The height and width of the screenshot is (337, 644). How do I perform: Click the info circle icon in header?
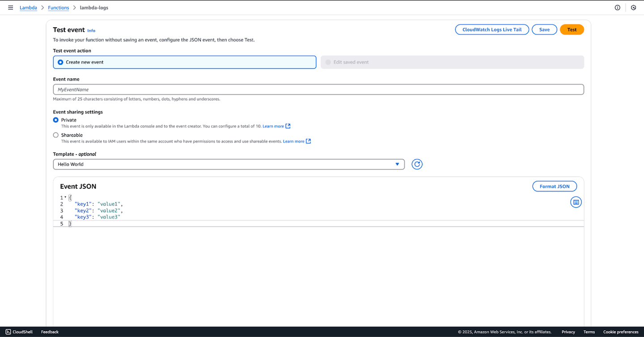(x=618, y=8)
